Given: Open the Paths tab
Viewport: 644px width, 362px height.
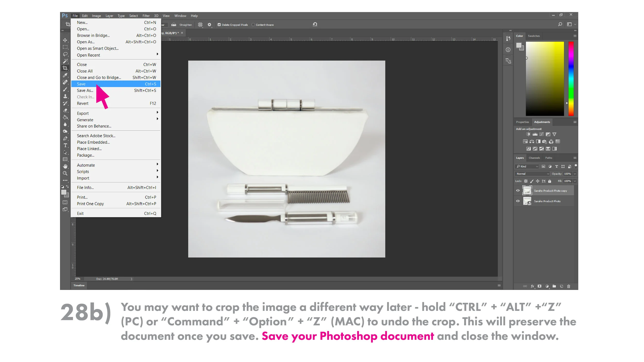Looking at the screenshot, I should [548, 158].
